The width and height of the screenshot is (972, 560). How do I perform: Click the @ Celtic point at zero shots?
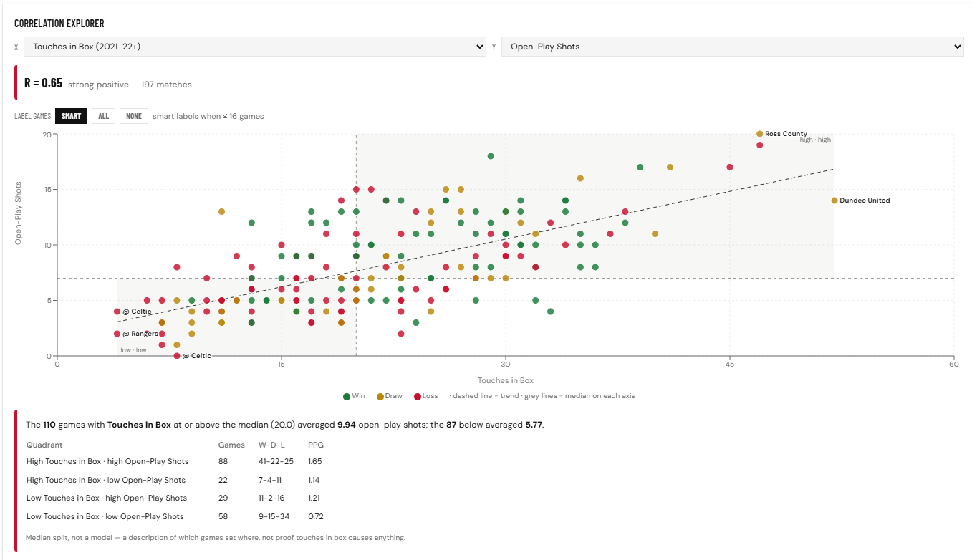tap(177, 356)
